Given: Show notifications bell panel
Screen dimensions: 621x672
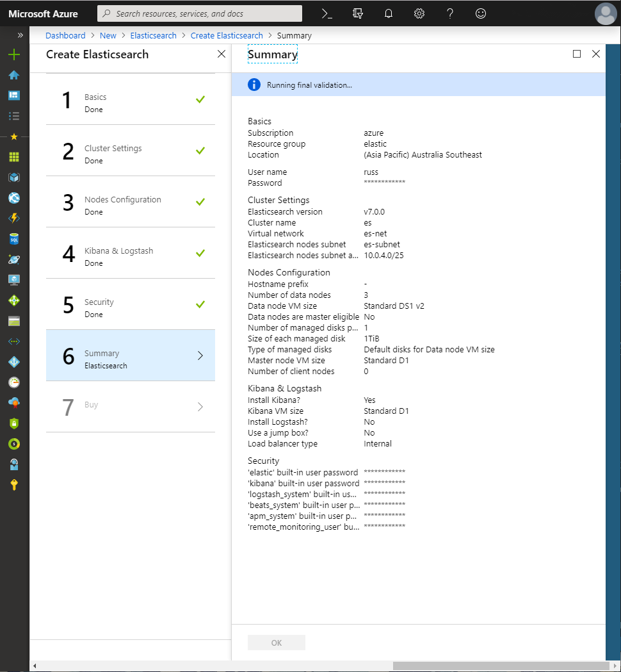Looking at the screenshot, I should pyautogui.click(x=389, y=13).
